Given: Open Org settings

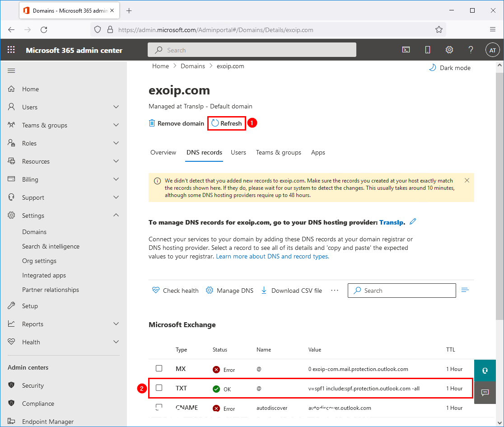Looking at the screenshot, I should click(x=39, y=261).
